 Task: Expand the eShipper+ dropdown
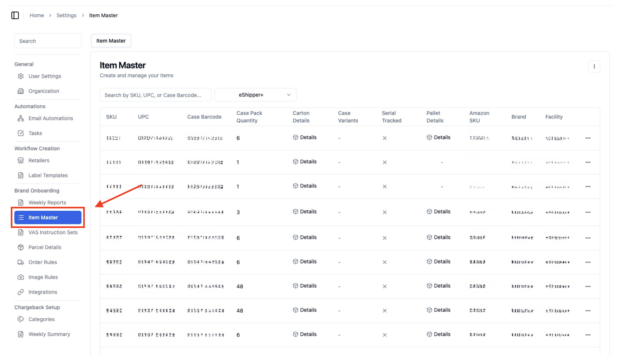coord(256,95)
